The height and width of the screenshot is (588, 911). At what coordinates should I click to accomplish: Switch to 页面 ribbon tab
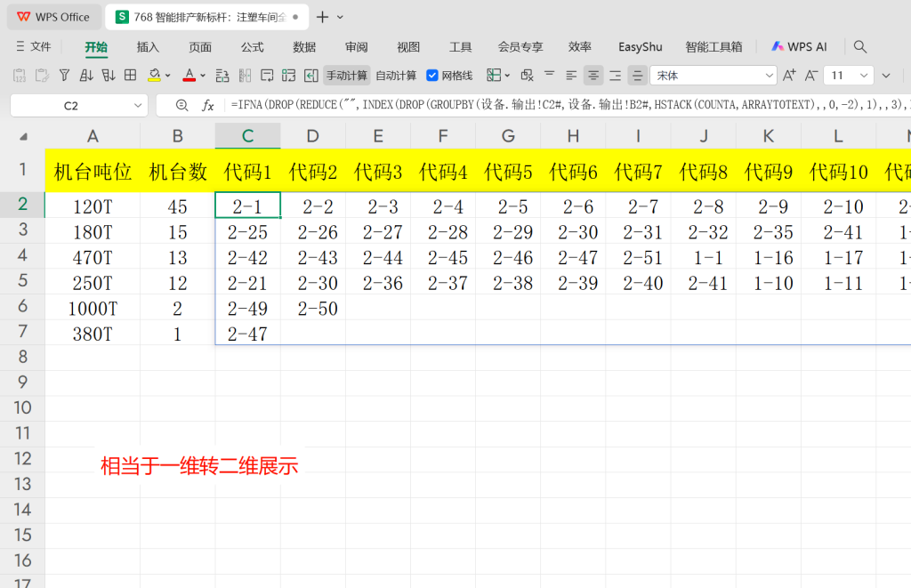(x=200, y=47)
